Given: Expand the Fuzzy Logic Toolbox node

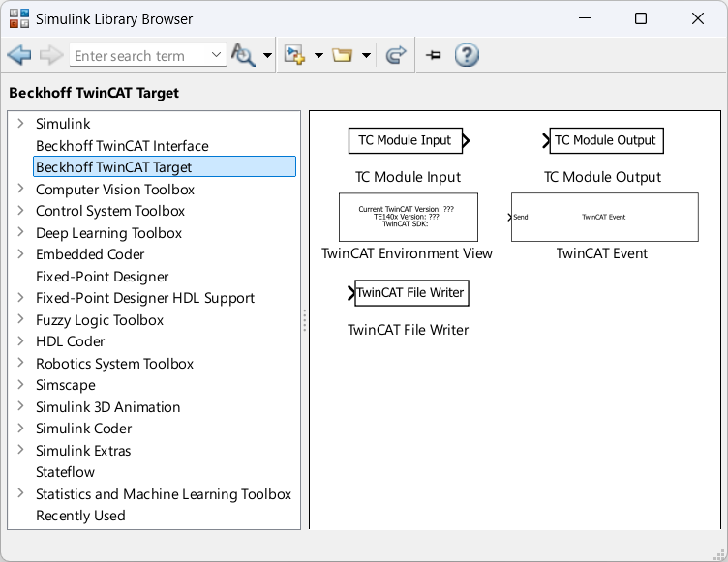Looking at the screenshot, I should [20, 319].
